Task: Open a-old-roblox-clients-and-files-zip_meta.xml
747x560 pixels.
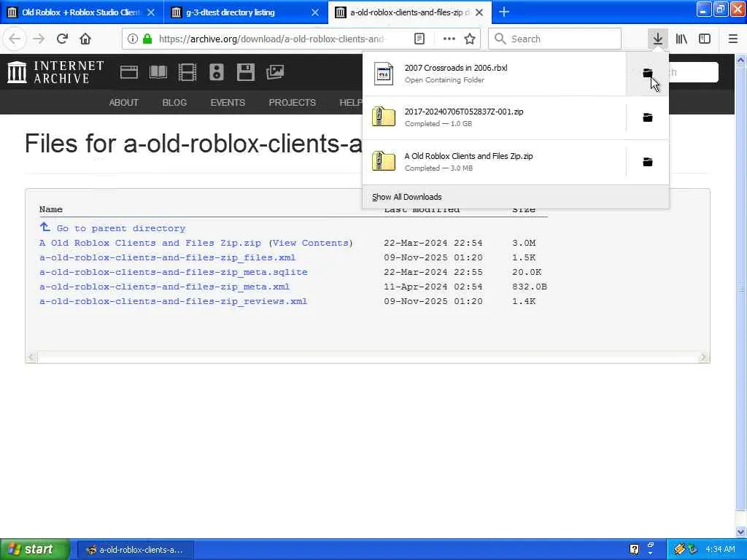Action: tap(164, 287)
